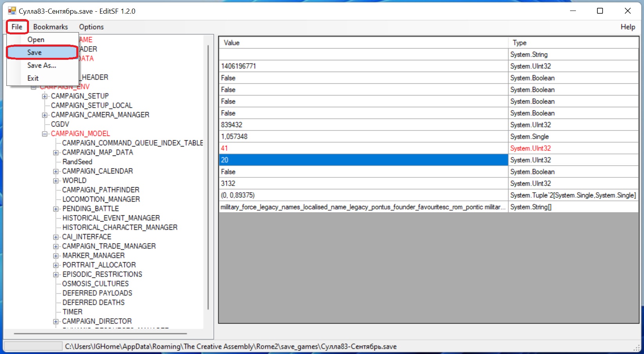Click the tree panel vertical scrollbar

(208, 176)
